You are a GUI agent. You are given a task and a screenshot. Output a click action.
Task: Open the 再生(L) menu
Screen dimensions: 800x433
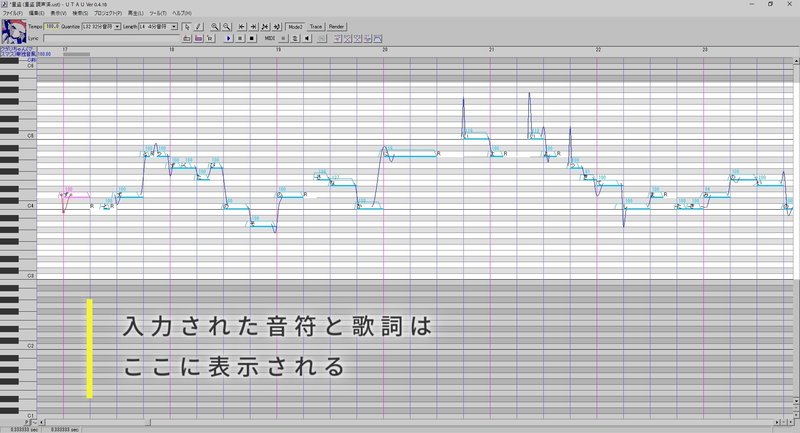pos(135,13)
